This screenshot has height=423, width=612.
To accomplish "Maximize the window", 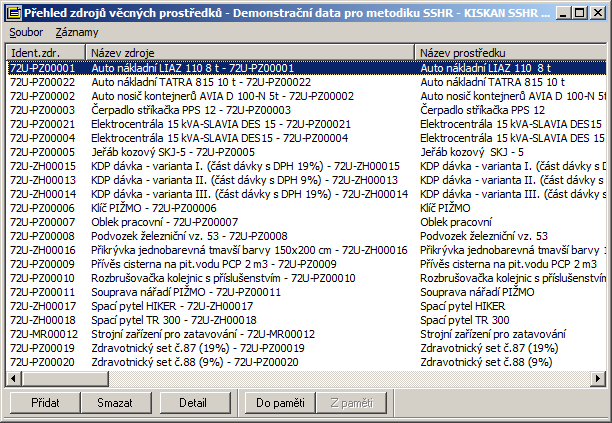I will pyautogui.click(x=580, y=13).
